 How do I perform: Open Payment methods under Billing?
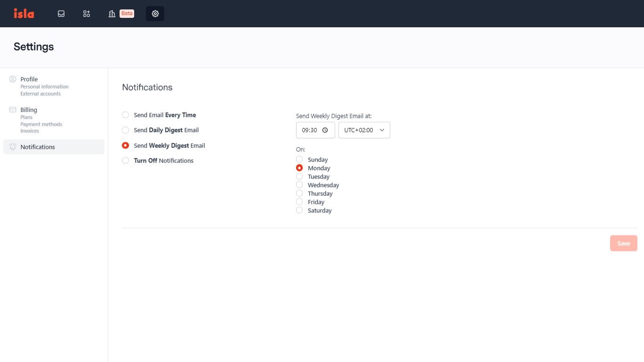coord(41,124)
